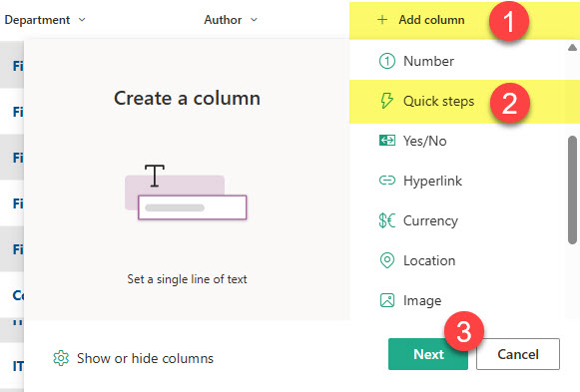
Task: Click the Hyperlink chain icon
Action: coord(387,181)
